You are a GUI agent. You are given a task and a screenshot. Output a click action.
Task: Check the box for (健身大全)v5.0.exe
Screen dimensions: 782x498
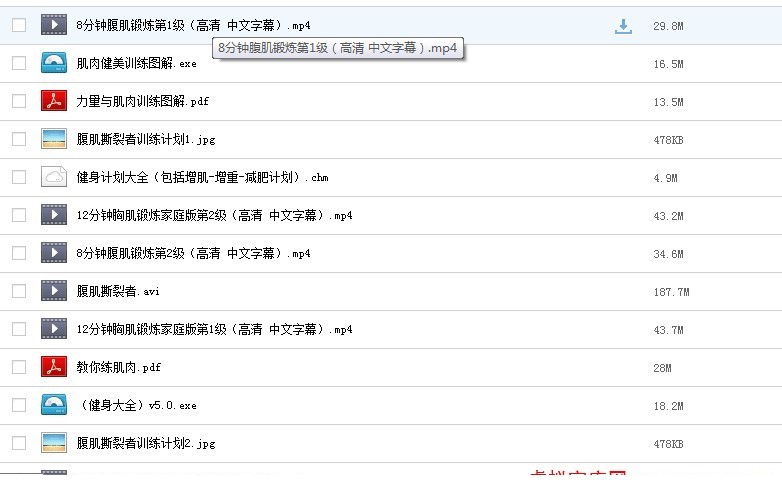pyautogui.click(x=19, y=405)
